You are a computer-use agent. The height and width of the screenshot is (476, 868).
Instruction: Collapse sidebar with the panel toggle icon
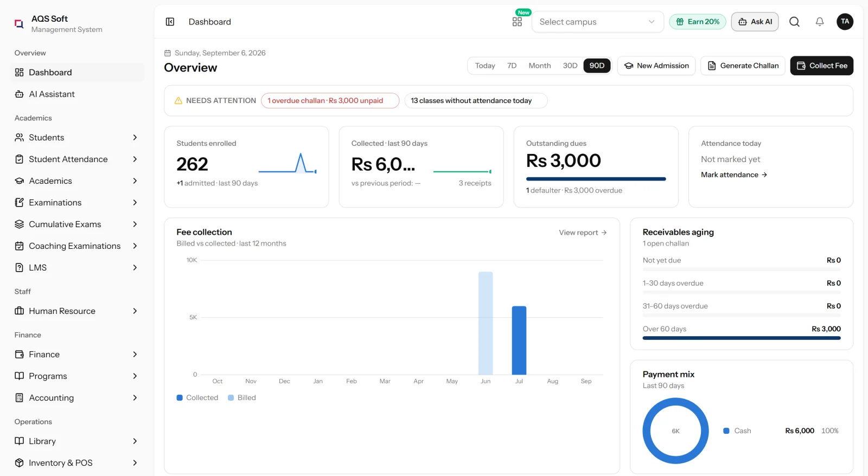(x=170, y=22)
